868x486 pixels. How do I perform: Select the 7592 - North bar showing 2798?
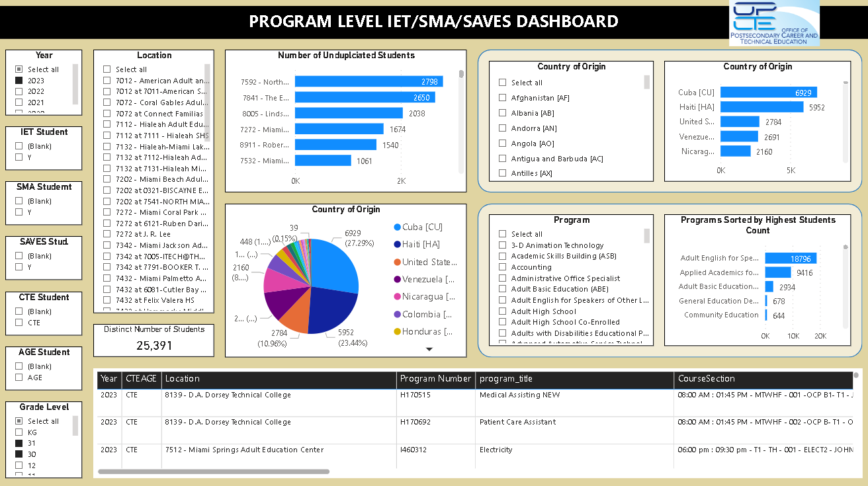pyautogui.click(x=369, y=81)
